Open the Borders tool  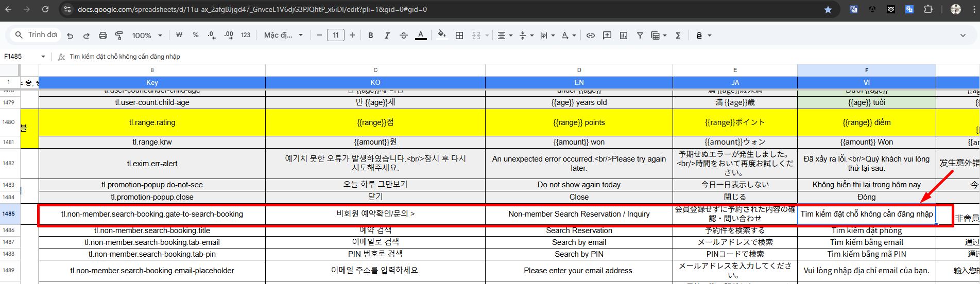click(459, 35)
